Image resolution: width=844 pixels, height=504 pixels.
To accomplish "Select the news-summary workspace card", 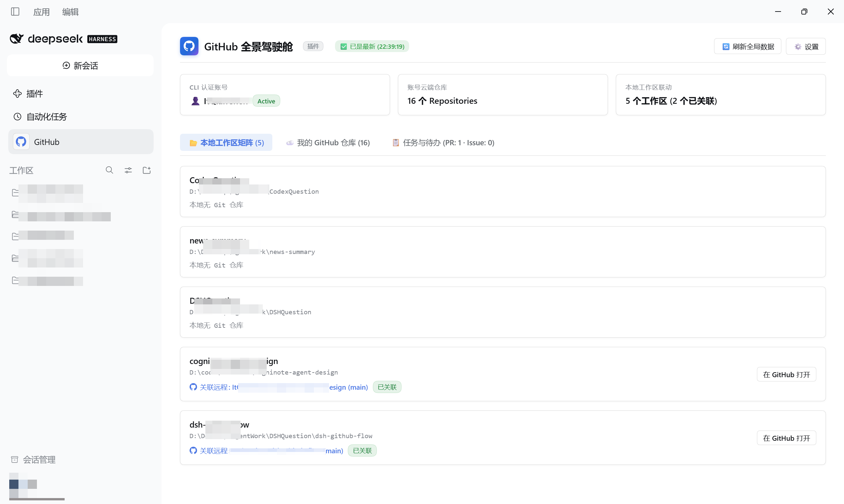I will [x=503, y=252].
